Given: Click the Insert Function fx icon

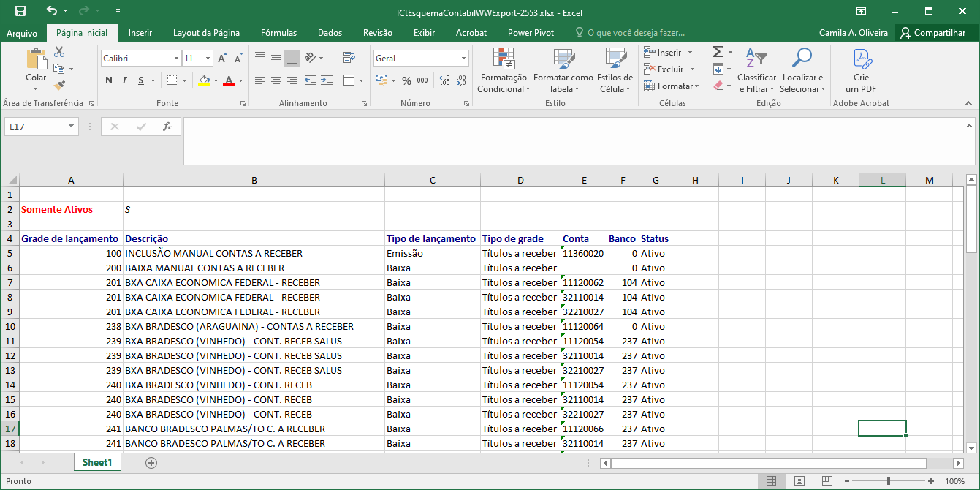Looking at the screenshot, I should click(167, 127).
